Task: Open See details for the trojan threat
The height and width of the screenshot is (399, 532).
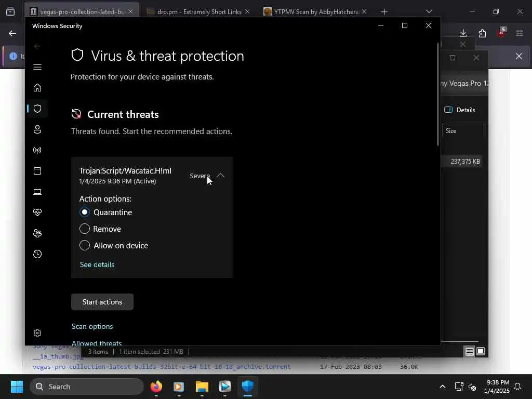Action: pyautogui.click(x=97, y=264)
